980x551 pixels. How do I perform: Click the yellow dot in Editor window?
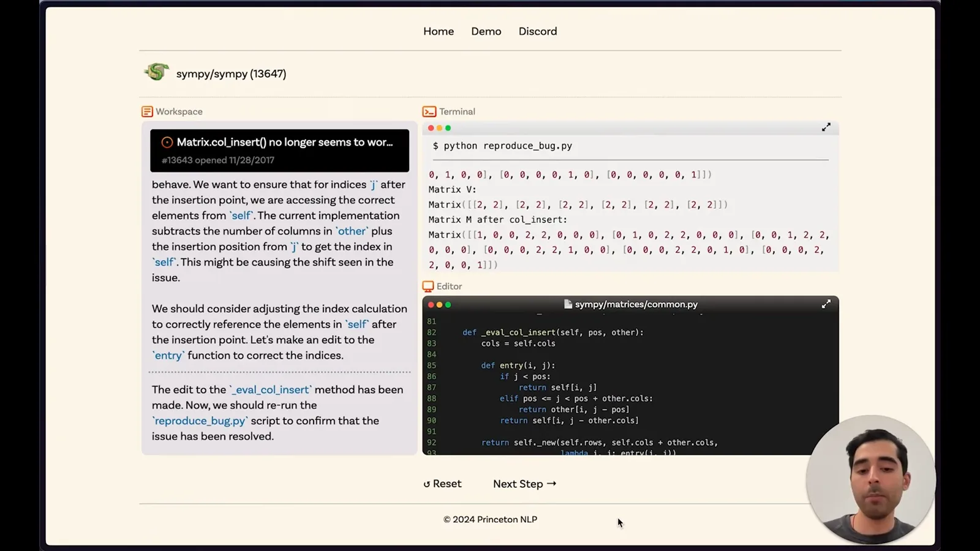(x=439, y=304)
